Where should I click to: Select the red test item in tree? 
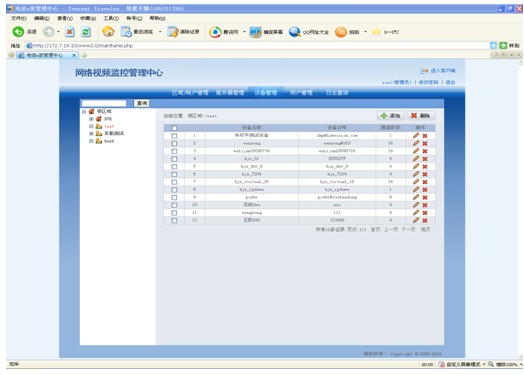tap(109, 126)
